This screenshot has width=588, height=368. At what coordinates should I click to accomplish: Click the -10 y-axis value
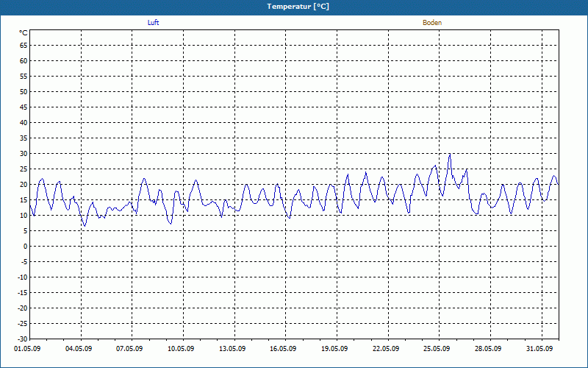pos(23,277)
